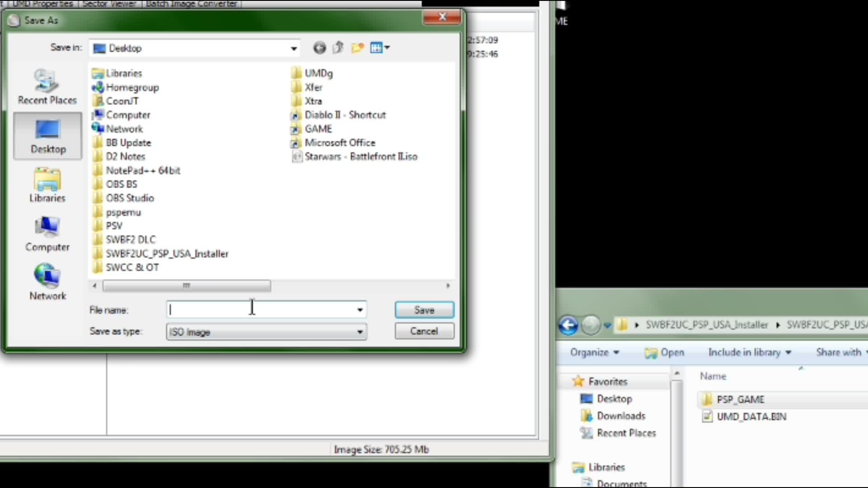Click the Save button
The width and height of the screenshot is (868, 488).
coord(424,310)
